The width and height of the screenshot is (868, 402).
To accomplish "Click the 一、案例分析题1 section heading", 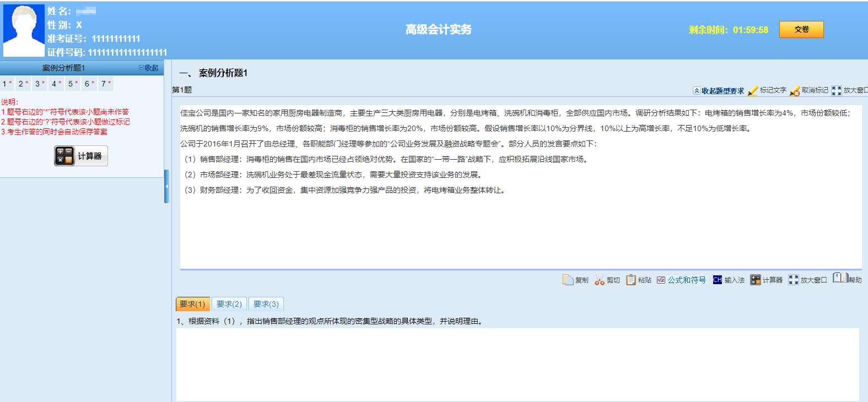I will [x=213, y=73].
